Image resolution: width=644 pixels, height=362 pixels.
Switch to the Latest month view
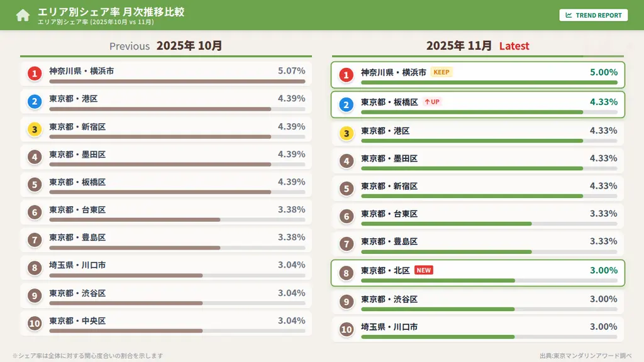tap(514, 46)
